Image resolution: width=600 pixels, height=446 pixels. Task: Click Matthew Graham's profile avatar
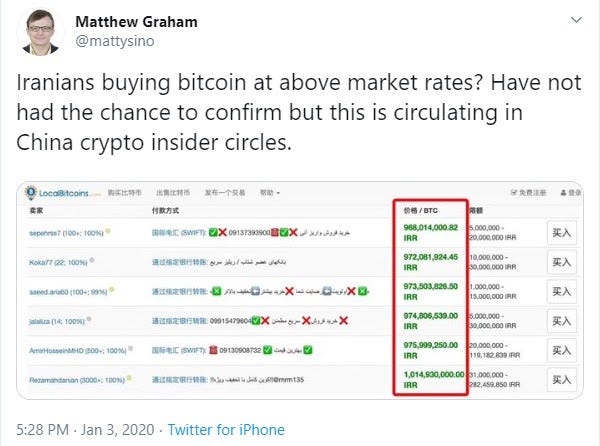pos(41,32)
